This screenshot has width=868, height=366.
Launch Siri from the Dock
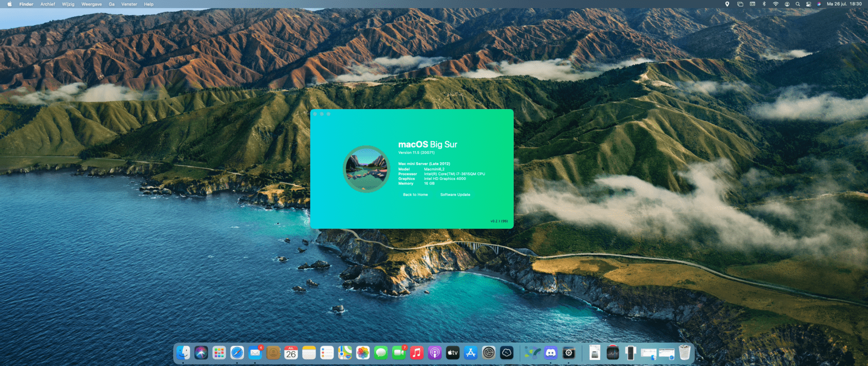pyautogui.click(x=201, y=353)
